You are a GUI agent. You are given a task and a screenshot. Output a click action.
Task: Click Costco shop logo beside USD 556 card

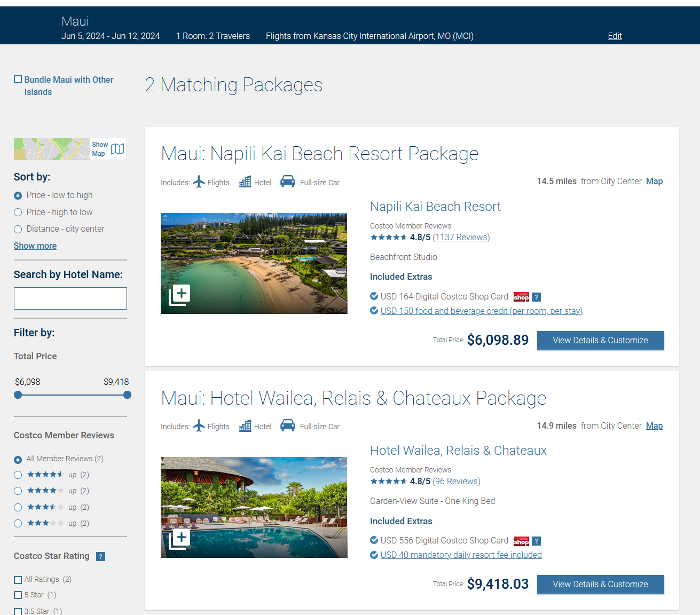coord(521,541)
